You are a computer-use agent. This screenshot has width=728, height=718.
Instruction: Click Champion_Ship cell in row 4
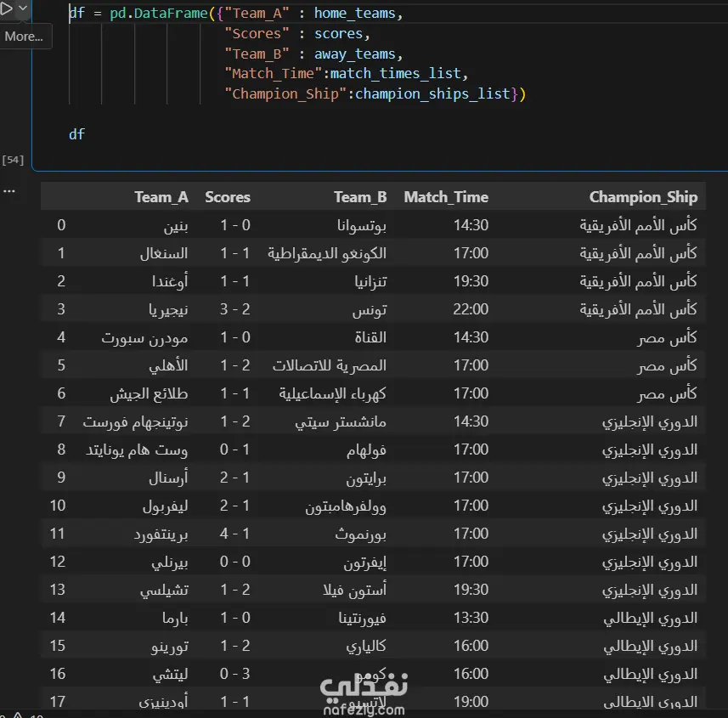(x=667, y=337)
